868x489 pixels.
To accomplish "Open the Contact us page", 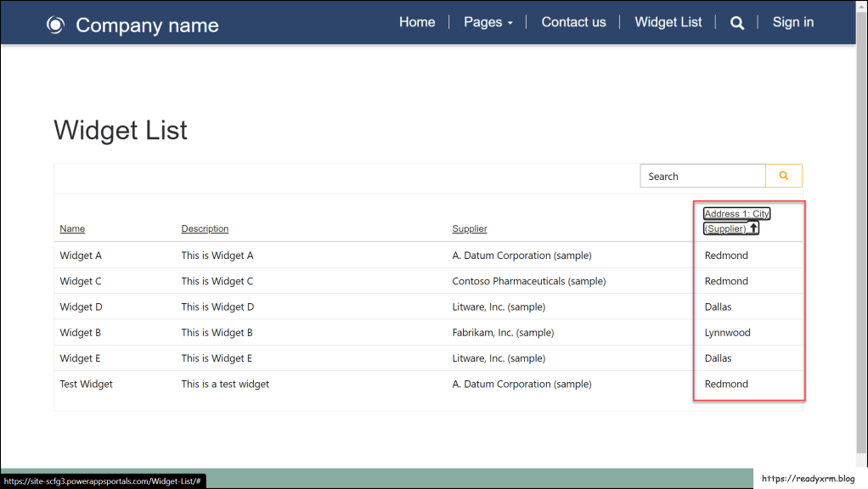I will 573,23.
